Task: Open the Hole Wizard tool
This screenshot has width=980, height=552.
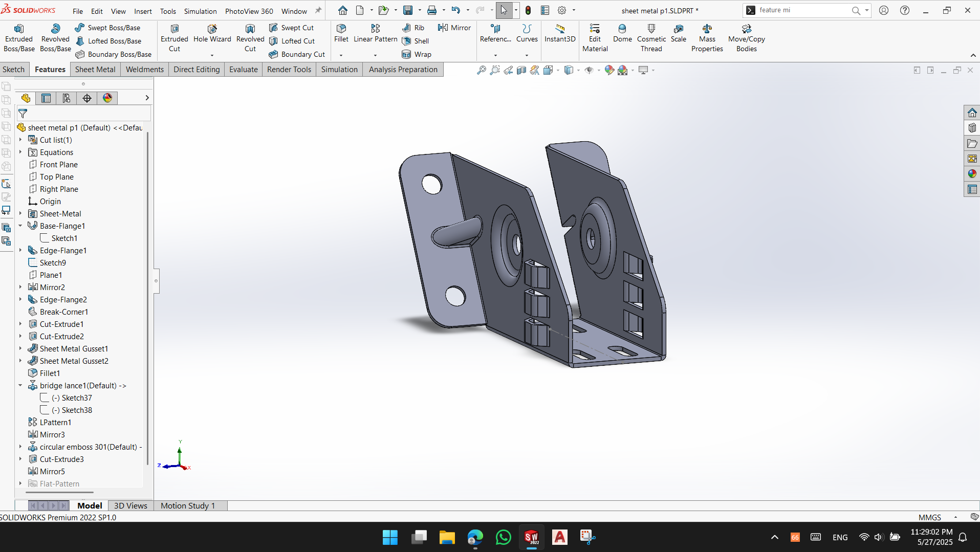Action: tap(212, 34)
